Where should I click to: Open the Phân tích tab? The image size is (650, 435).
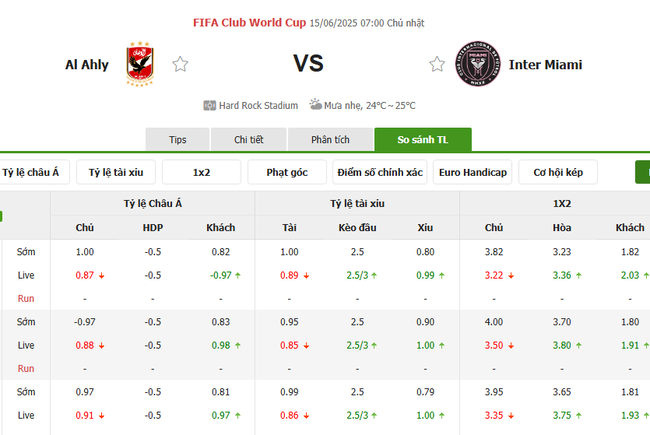point(329,140)
